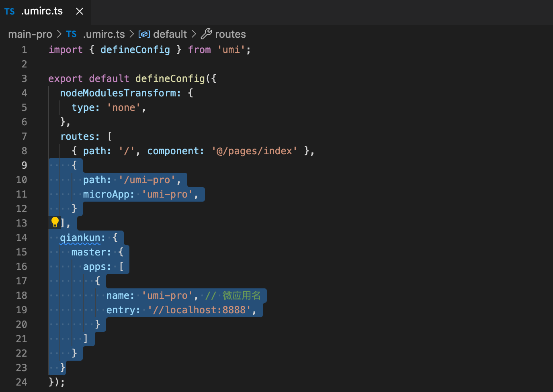Click the 'routes' property on line 7
This screenshot has width=553, height=392.
coord(77,137)
